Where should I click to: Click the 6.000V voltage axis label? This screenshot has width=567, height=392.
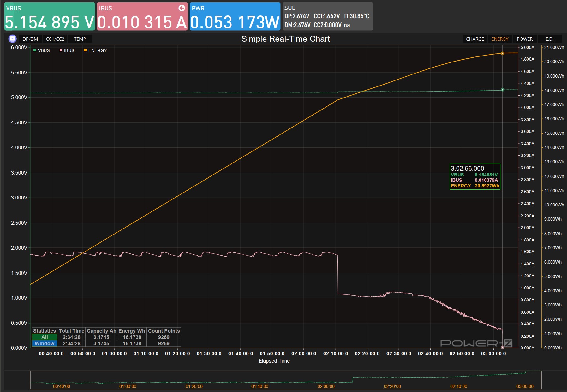click(19, 47)
